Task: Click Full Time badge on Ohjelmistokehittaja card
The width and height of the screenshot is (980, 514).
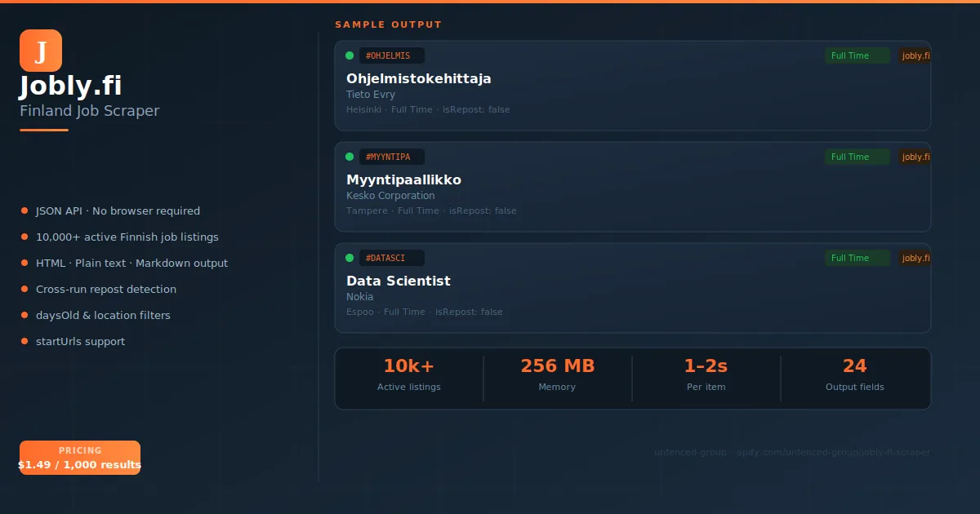Action: click(857, 55)
